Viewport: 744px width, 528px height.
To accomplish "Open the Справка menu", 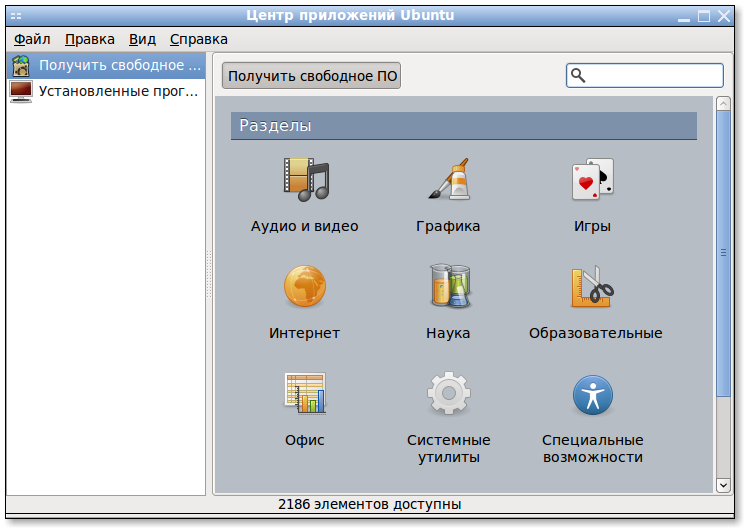I will pyautogui.click(x=199, y=39).
